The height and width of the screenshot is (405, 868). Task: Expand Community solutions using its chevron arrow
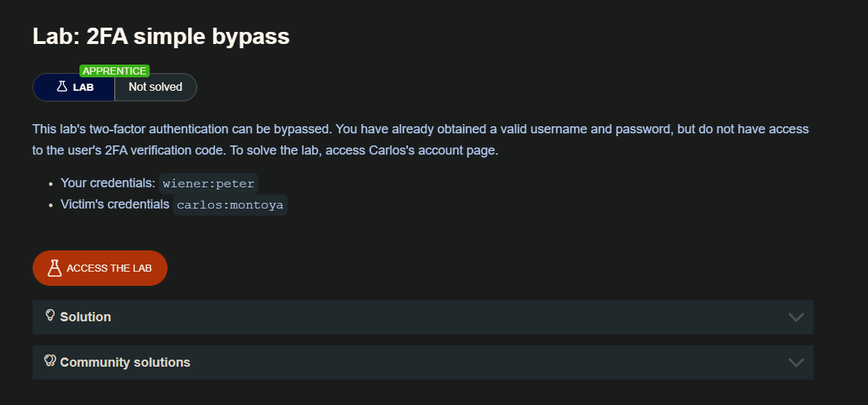pyautogui.click(x=796, y=362)
